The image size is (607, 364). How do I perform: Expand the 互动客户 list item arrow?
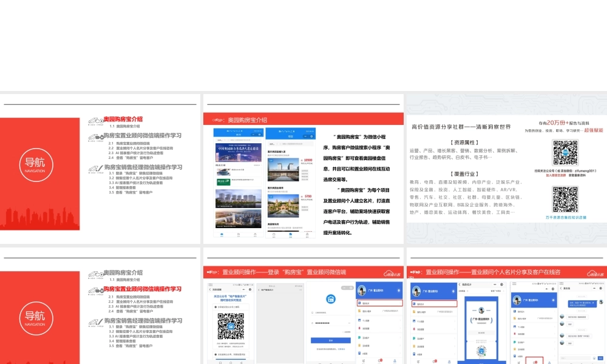pyautogui.click(x=400, y=337)
